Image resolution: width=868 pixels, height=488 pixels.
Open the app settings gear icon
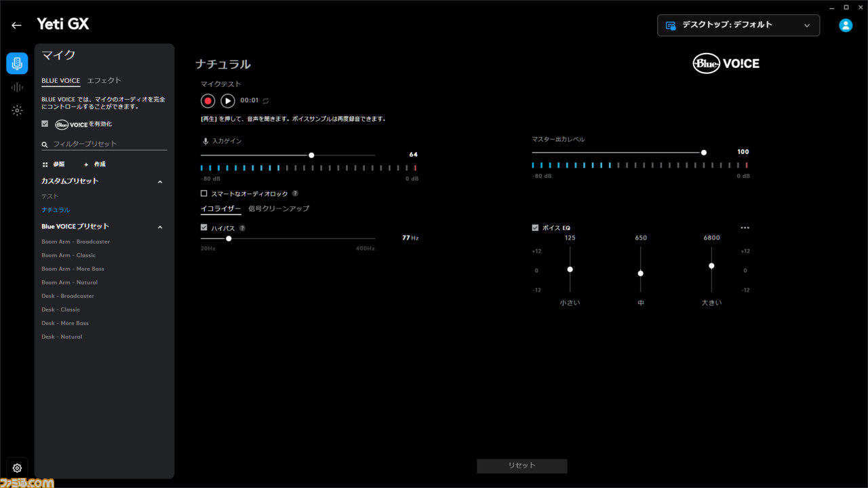coord(17,468)
